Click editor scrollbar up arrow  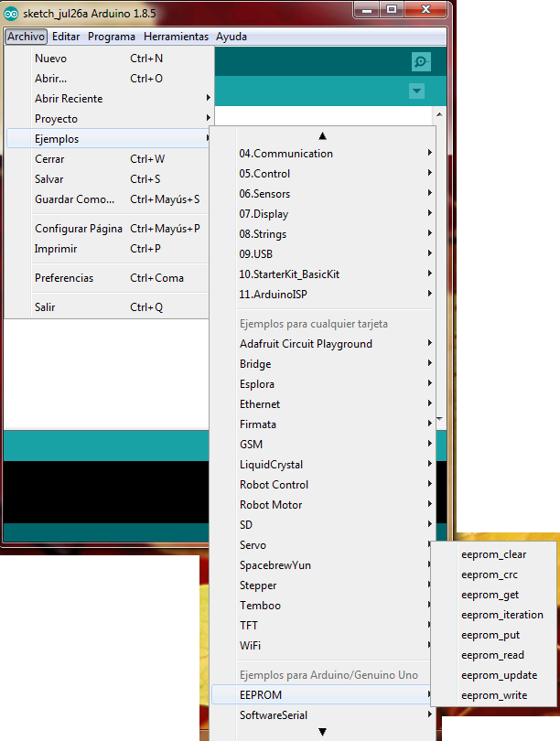pos(439,114)
